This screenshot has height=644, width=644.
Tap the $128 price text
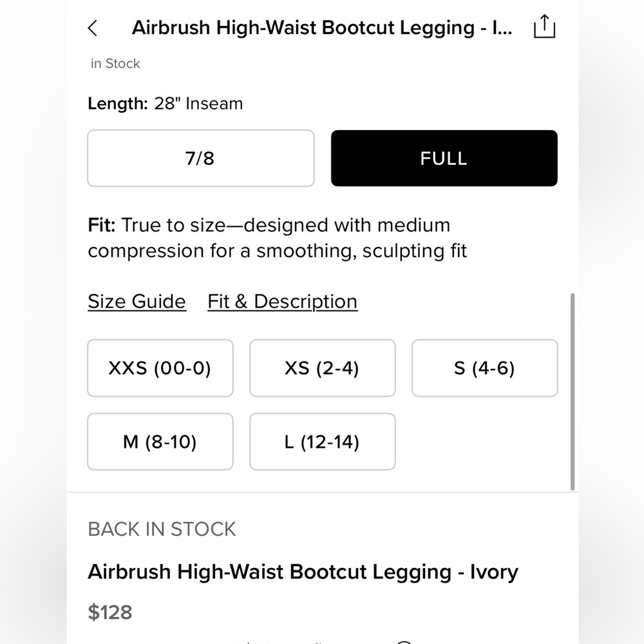(110, 612)
